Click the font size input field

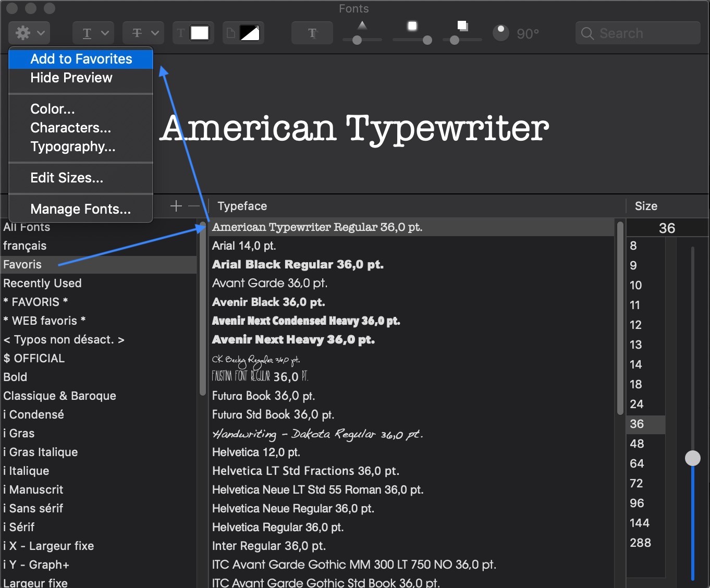[666, 228]
